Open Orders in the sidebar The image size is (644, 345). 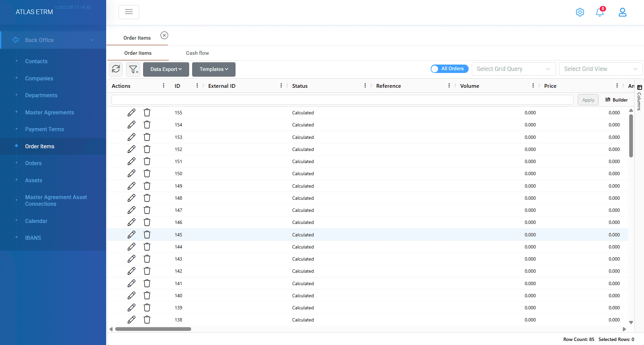tap(34, 163)
